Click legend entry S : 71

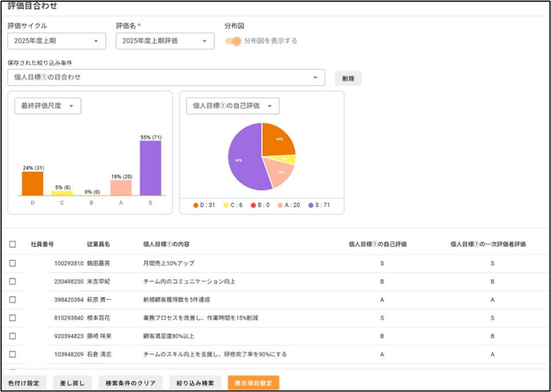click(x=319, y=205)
